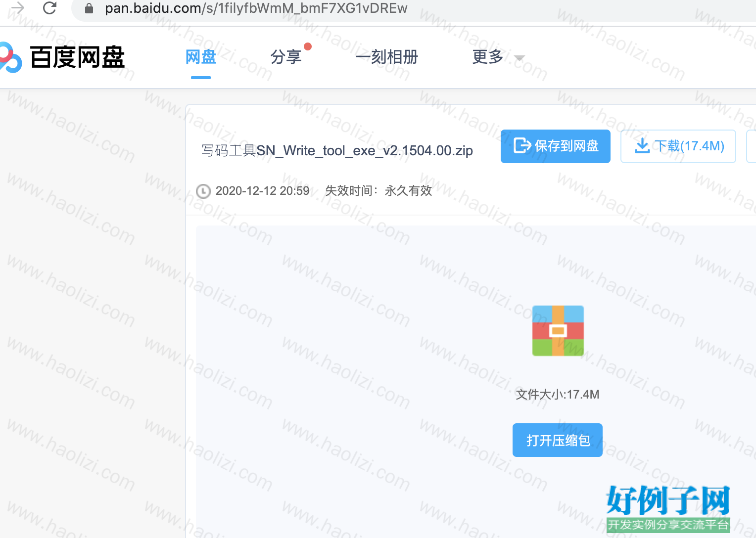Click the share date 2020-12-12 20:59
The width and height of the screenshot is (756, 538).
(262, 191)
